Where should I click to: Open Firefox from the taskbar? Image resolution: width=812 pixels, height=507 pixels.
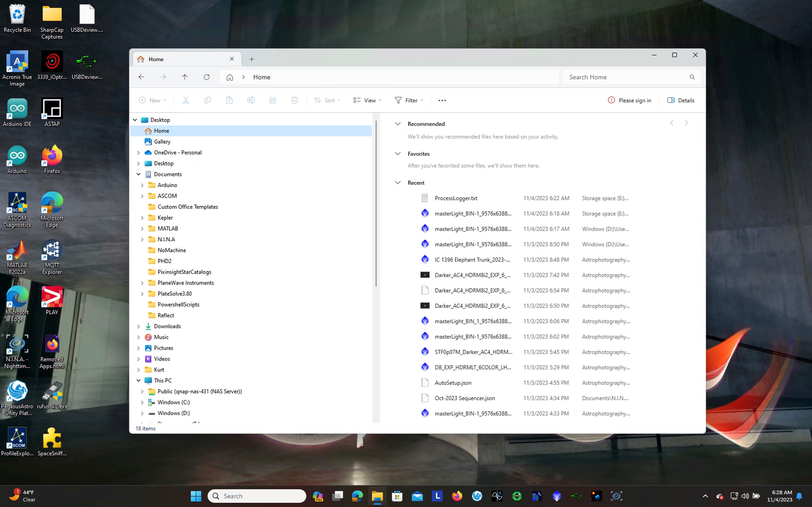coord(457,496)
